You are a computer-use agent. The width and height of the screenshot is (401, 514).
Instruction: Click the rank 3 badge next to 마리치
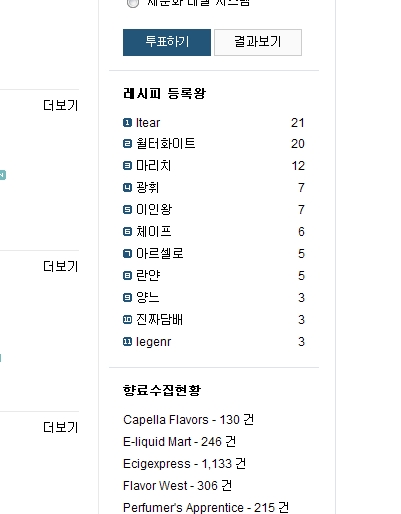click(x=127, y=166)
